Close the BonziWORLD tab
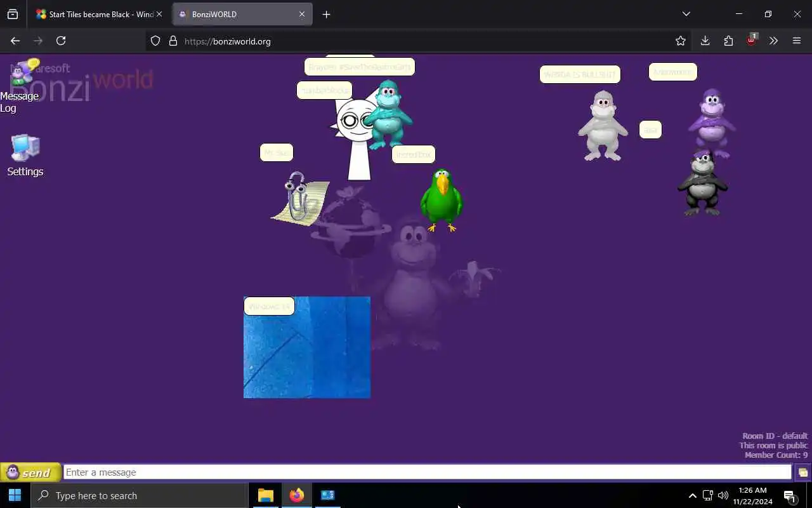Image resolution: width=812 pixels, height=508 pixels. 302,14
